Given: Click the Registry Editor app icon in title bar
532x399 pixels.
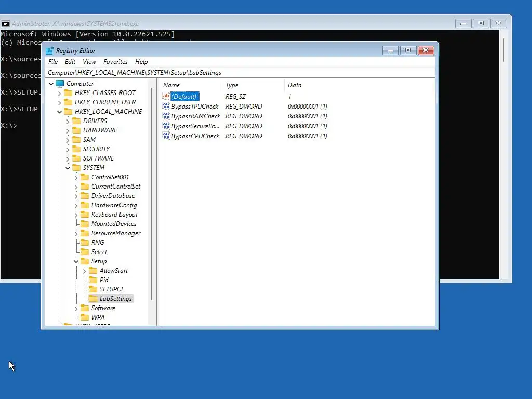Looking at the screenshot, I should [x=49, y=51].
